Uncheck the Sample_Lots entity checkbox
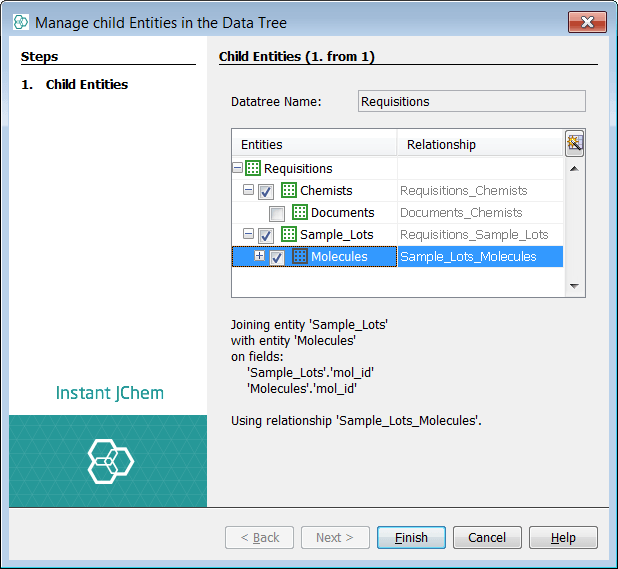The image size is (618, 569). point(266,235)
